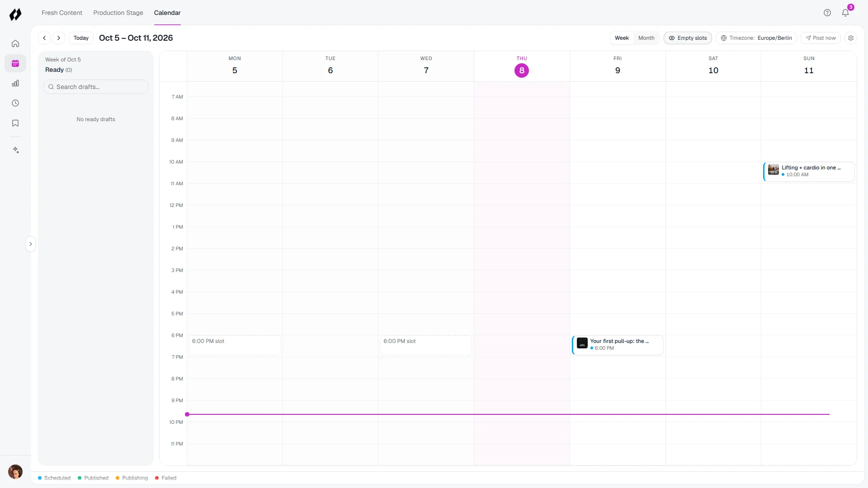
Task: Focus the Search drafts field
Action: pos(96,87)
